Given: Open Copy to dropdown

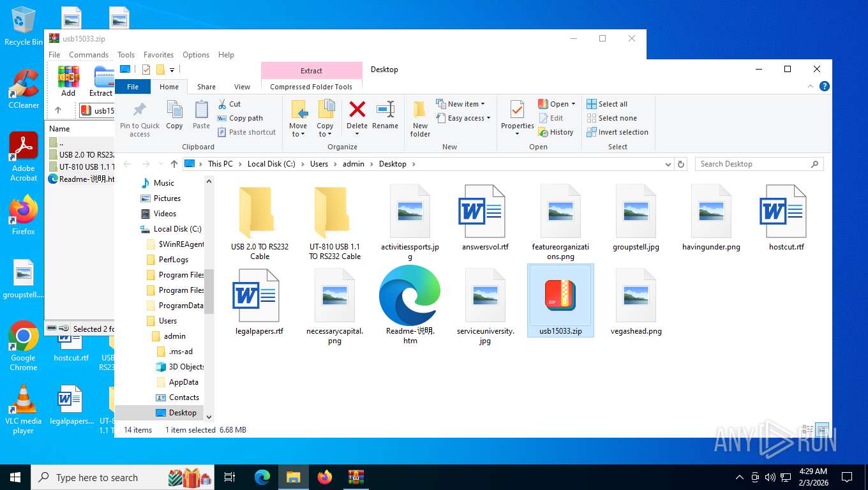Looking at the screenshot, I should coord(325,130).
